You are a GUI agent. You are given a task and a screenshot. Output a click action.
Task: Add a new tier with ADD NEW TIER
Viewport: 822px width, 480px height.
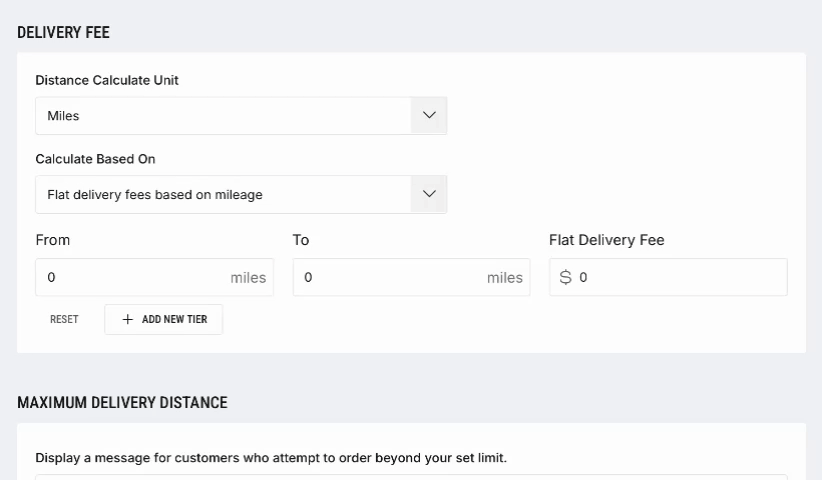(164, 320)
